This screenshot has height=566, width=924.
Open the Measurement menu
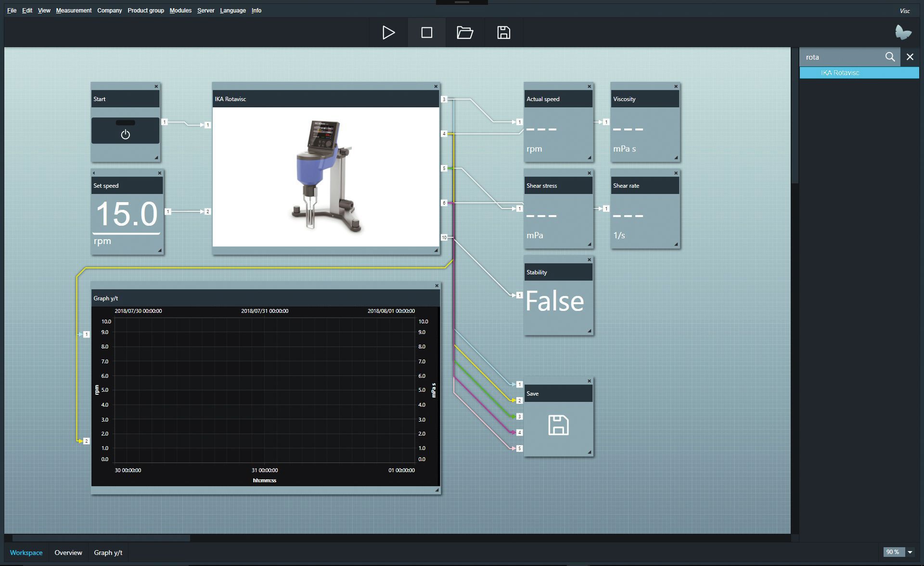[x=74, y=10]
